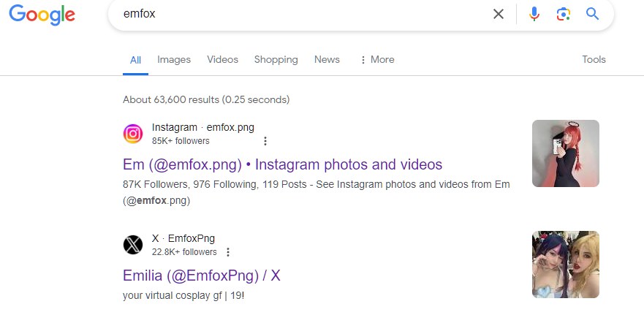This screenshot has height=323, width=644.
Task: Start voice search with microphone
Action: point(534,14)
